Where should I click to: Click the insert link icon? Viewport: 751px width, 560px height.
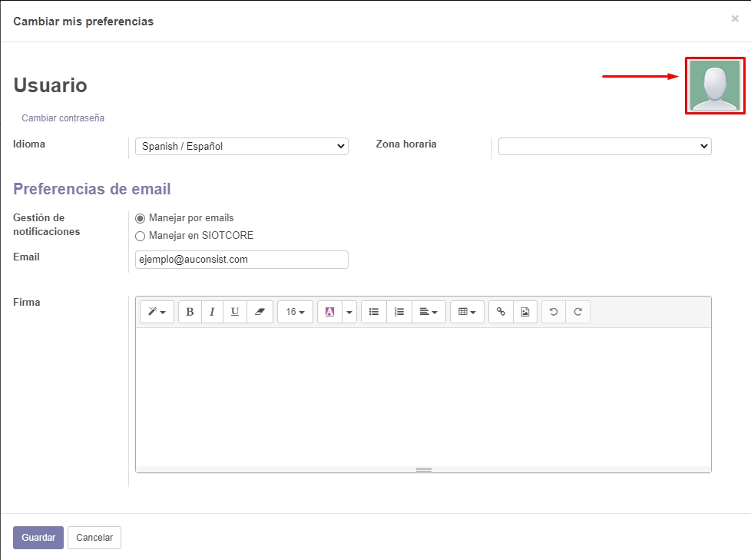(501, 312)
